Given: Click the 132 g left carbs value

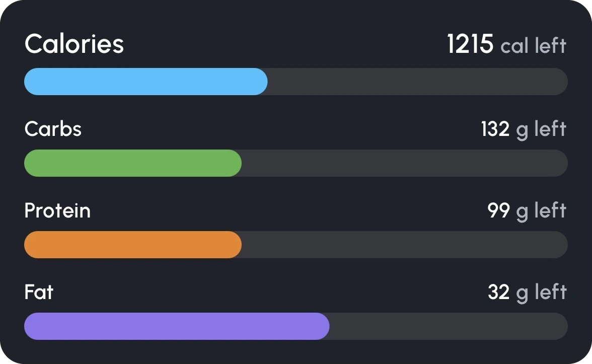Looking at the screenshot, I should [524, 129].
